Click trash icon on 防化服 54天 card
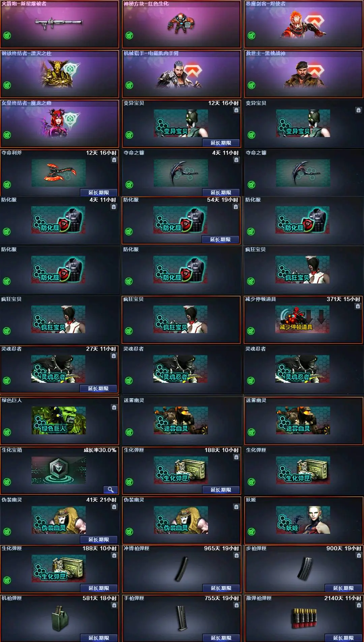The height and width of the screenshot is (642, 364). pos(236,207)
